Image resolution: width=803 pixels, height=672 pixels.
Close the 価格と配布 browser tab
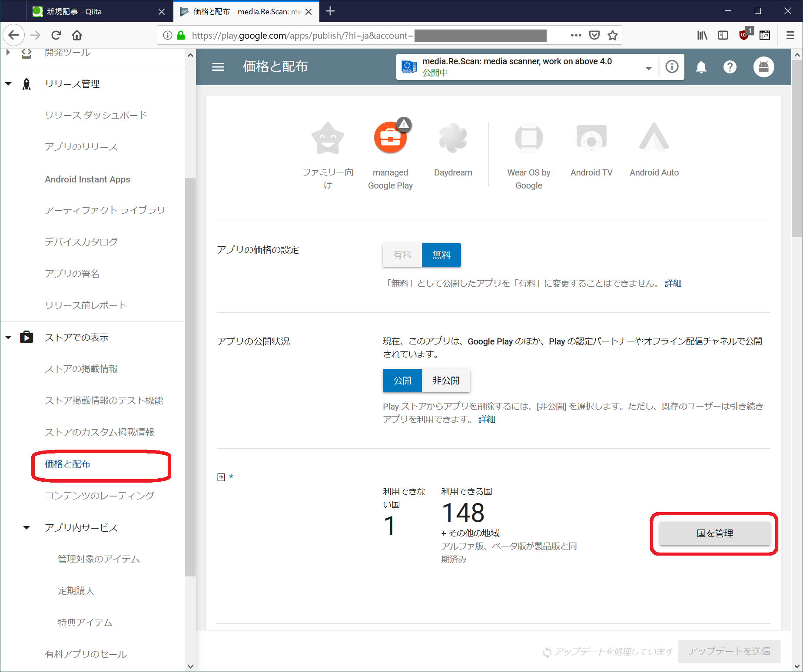tap(309, 12)
